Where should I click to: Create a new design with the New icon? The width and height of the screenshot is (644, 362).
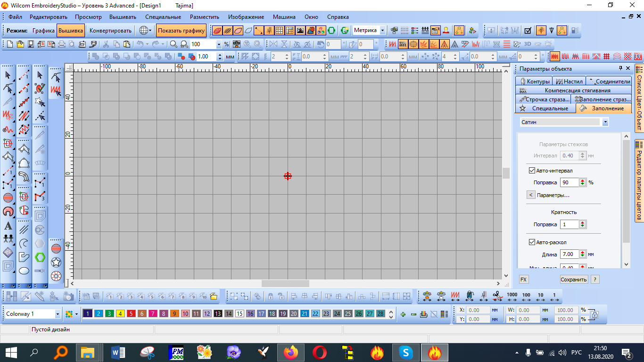coord(10,44)
